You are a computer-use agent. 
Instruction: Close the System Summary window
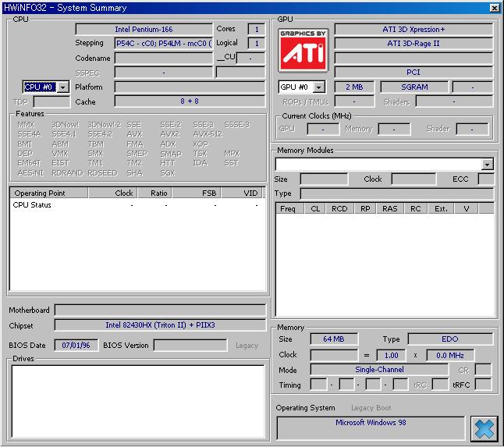click(x=495, y=8)
